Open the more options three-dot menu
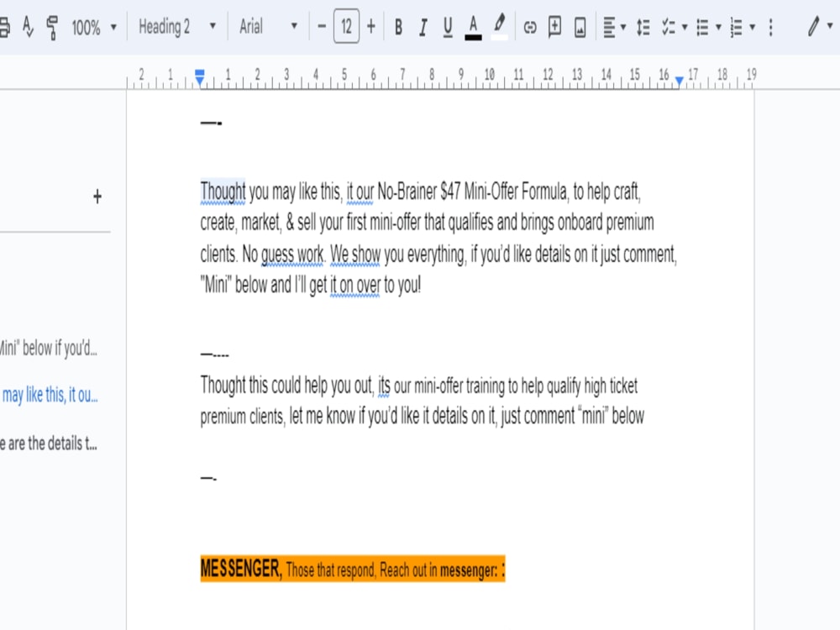 coord(770,27)
